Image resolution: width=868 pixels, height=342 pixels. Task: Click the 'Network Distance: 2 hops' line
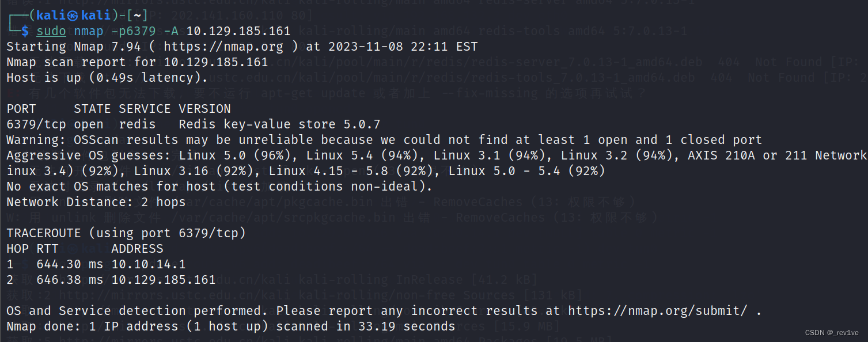[x=96, y=202]
